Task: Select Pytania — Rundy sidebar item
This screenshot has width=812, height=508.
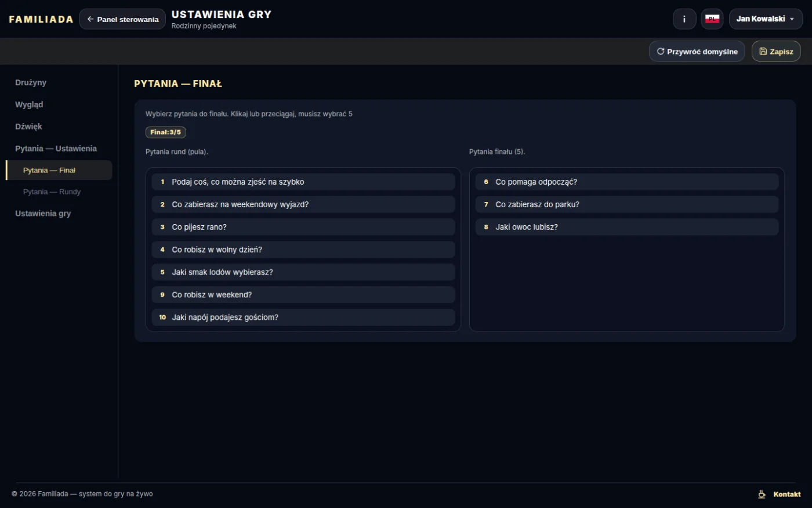Action: click(x=59, y=192)
